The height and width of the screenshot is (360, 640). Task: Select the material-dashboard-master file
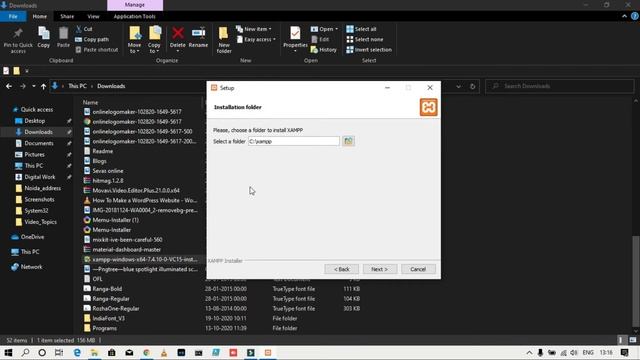coord(122,249)
